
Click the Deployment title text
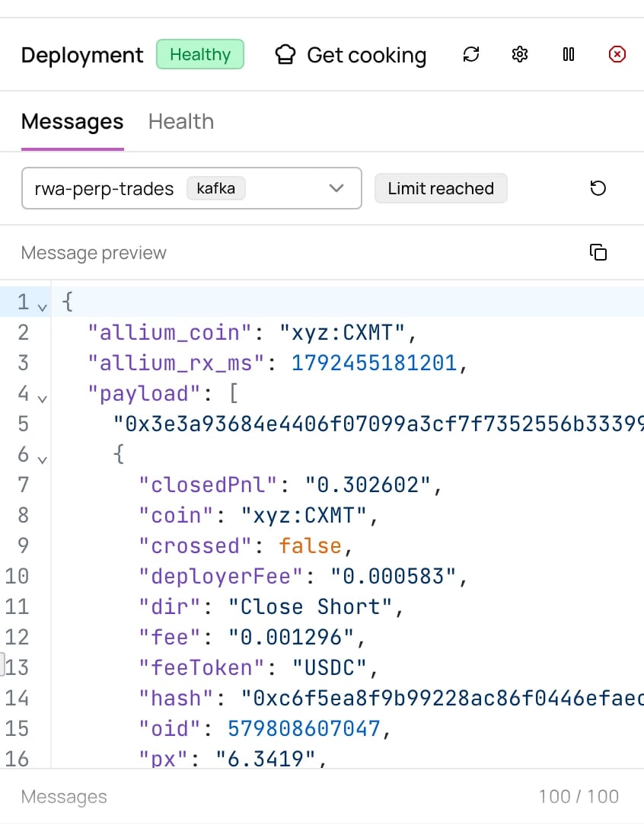82,55
